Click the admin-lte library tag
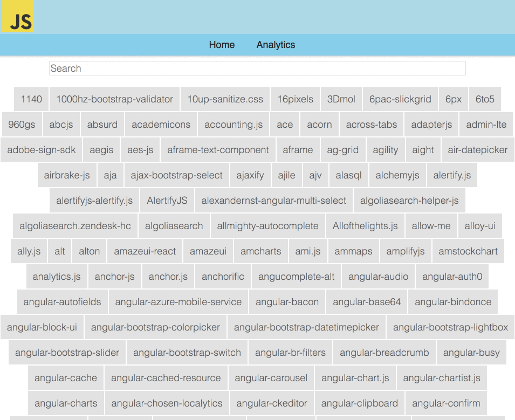This screenshot has height=420, width=515. tap(486, 125)
